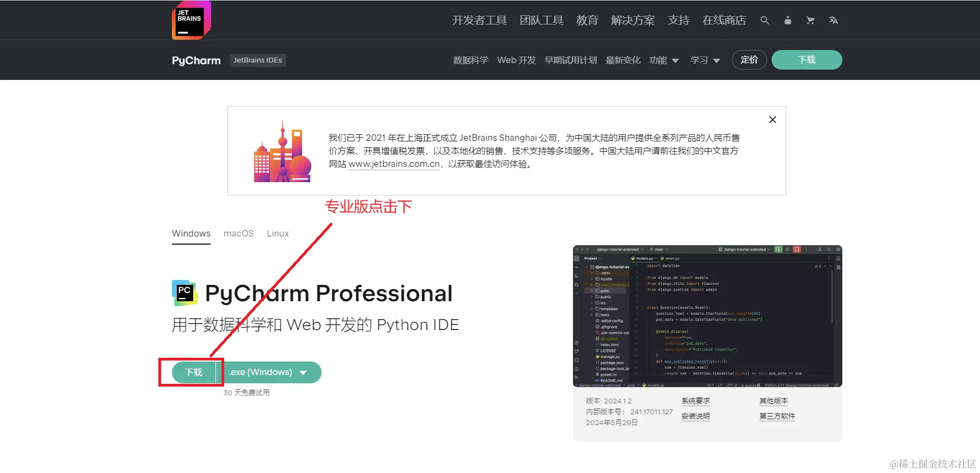Open the 团队工具 menu
Viewport: 980px width, 473px height.
541,20
